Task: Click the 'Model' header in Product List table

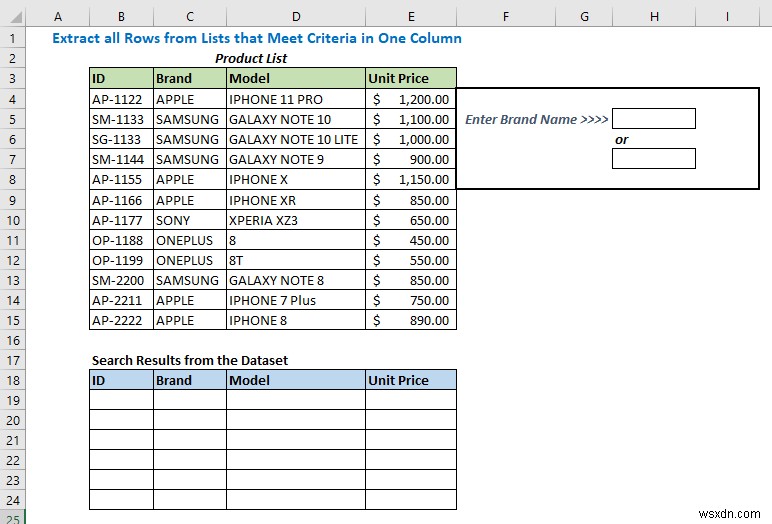Action: point(296,78)
